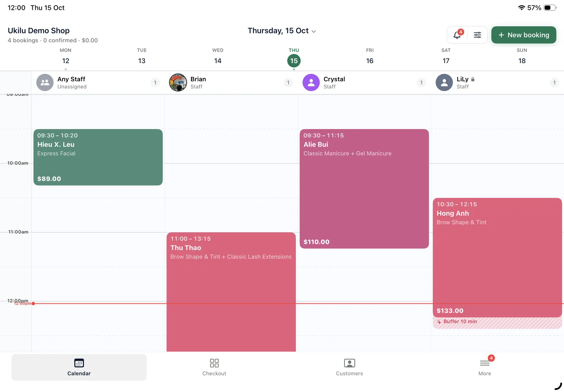Click the battery indicator icon
The image size is (564, 392).
point(550,8)
